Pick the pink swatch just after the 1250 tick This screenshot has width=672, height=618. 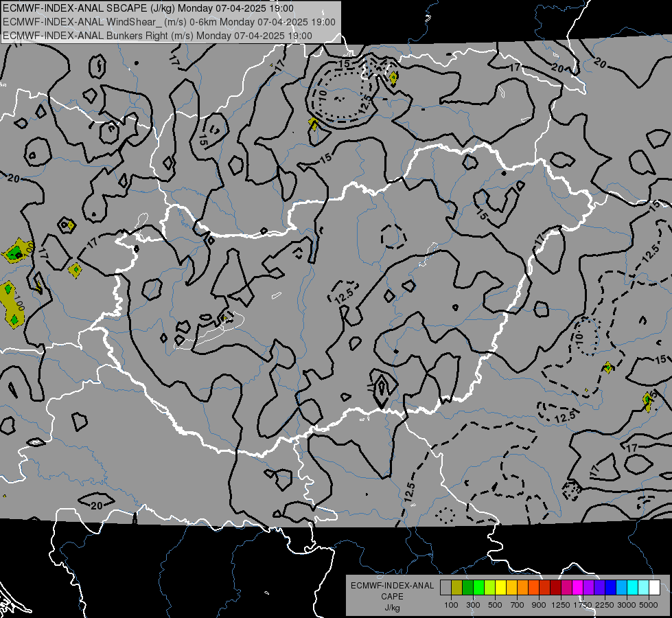click(x=566, y=588)
